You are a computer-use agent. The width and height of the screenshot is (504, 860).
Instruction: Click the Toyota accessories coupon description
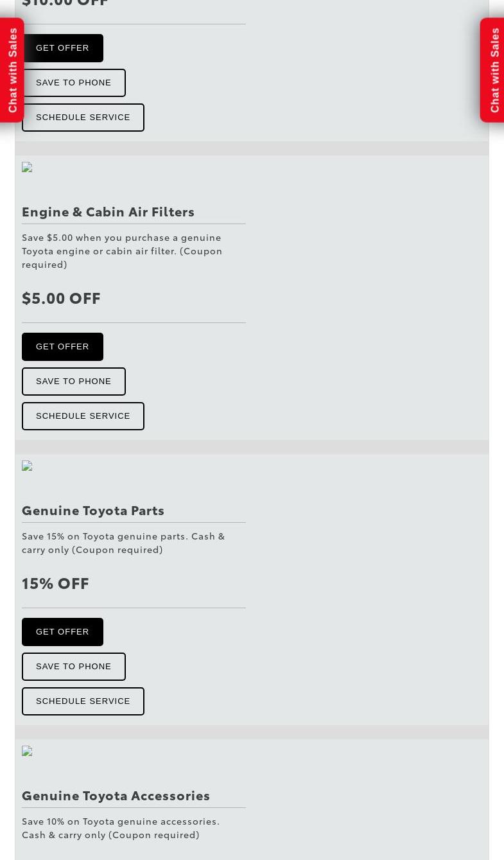click(121, 828)
